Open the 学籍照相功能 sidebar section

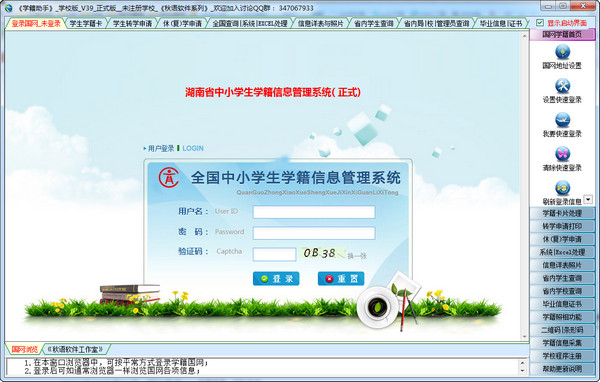tap(562, 317)
